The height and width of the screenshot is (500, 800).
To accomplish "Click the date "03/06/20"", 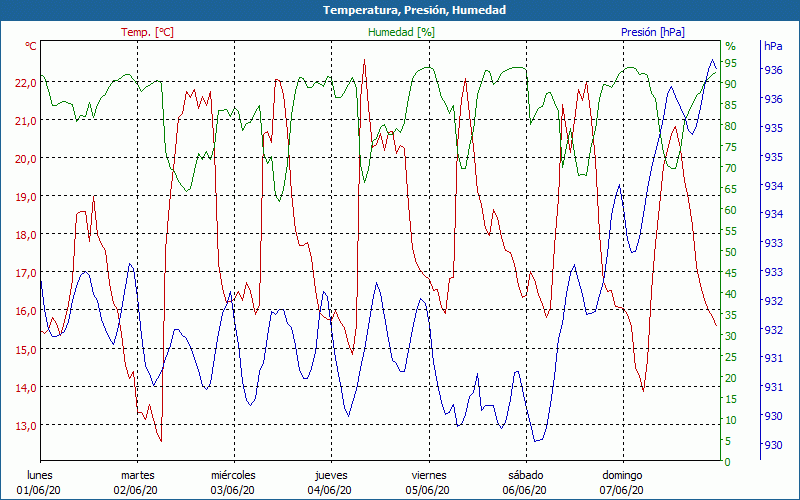I will pyautogui.click(x=233, y=490).
